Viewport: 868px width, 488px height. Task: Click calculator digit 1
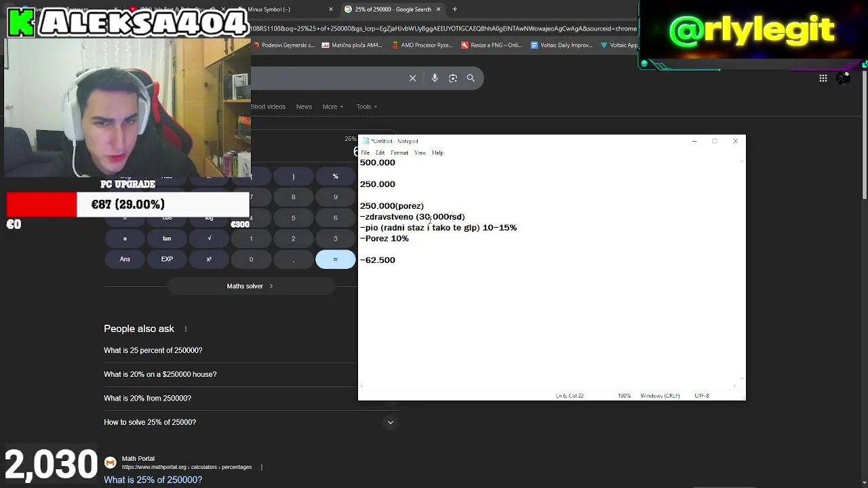251,239
